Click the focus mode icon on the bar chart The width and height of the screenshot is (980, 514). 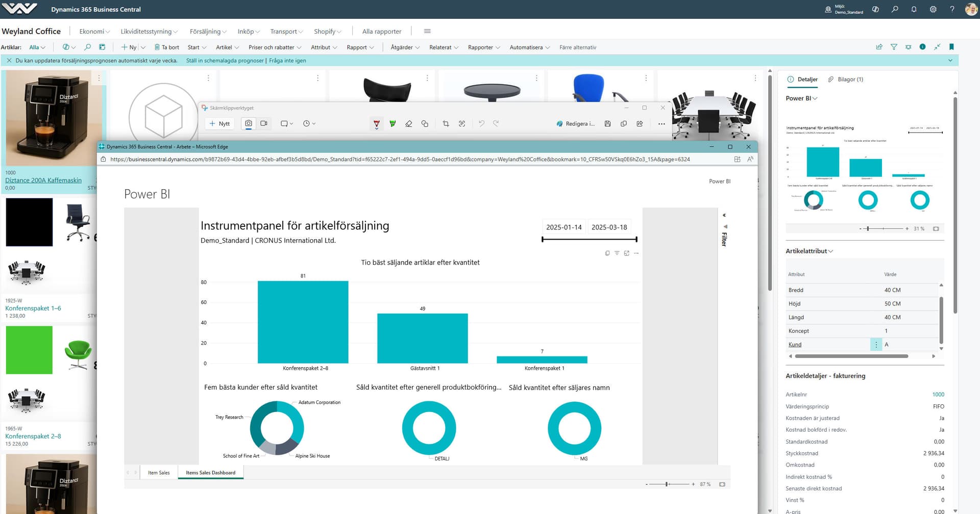627,253
